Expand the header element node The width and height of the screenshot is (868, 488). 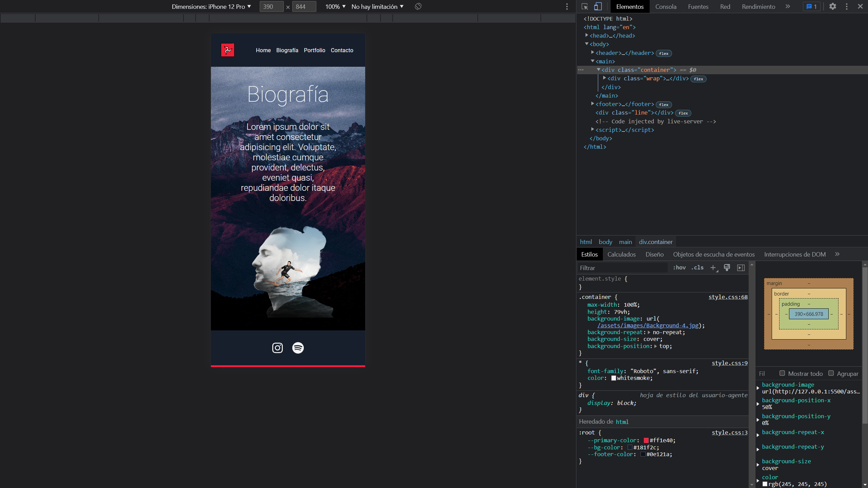click(x=593, y=53)
